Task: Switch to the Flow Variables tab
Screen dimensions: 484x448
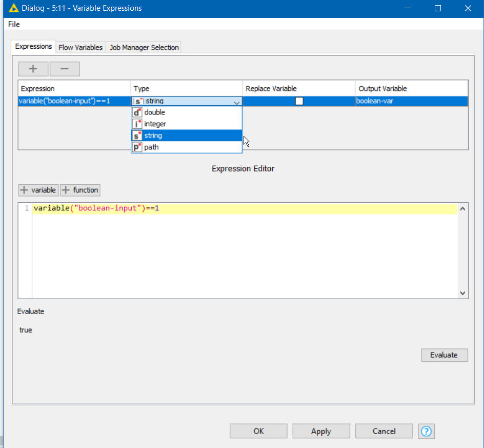Action: (x=80, y=47)
